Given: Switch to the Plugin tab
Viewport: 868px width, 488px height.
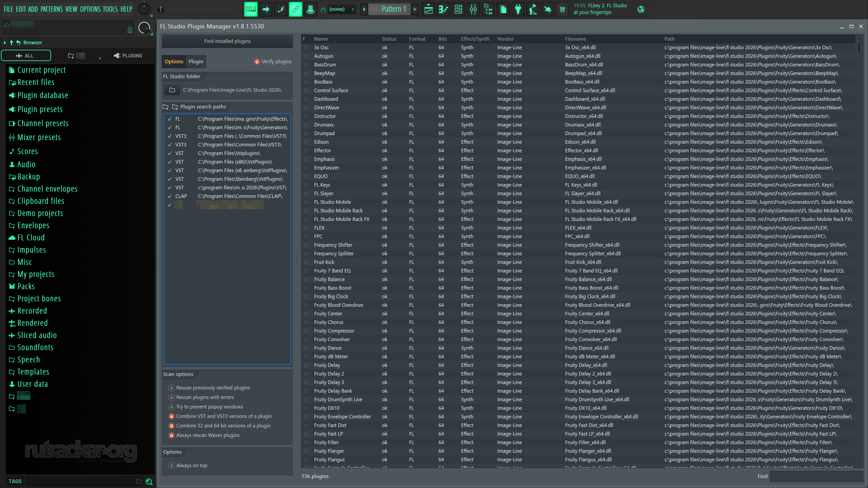Looking at the screenshot, I should click(x=196, y=61).
